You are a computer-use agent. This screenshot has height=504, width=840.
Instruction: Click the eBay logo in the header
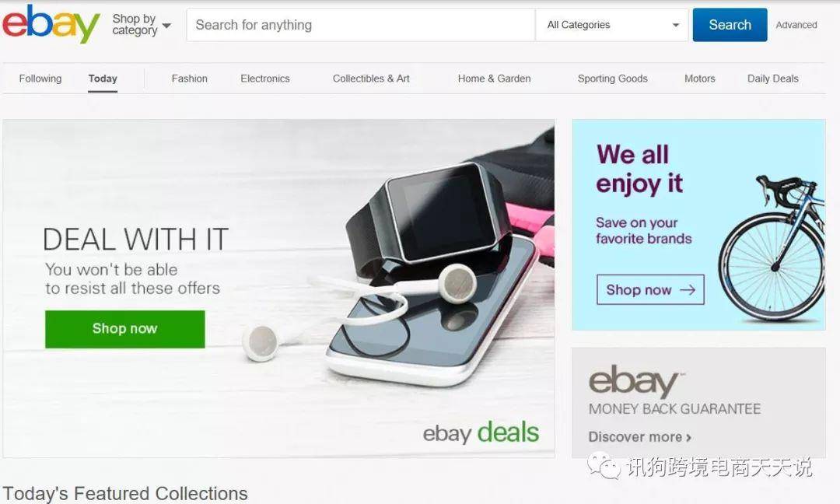pos(51,23)
